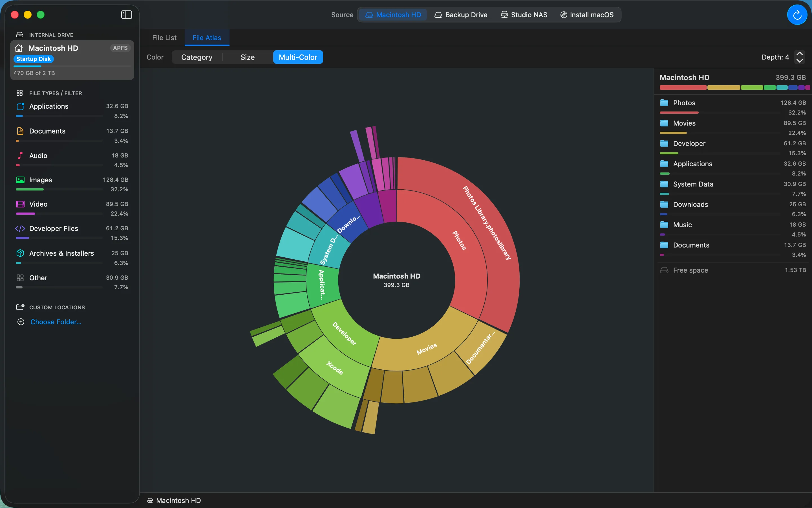Viewport: 812px width, 508px height.
Task: Click the Video film strip icon
Action: (x=20, y=204)
